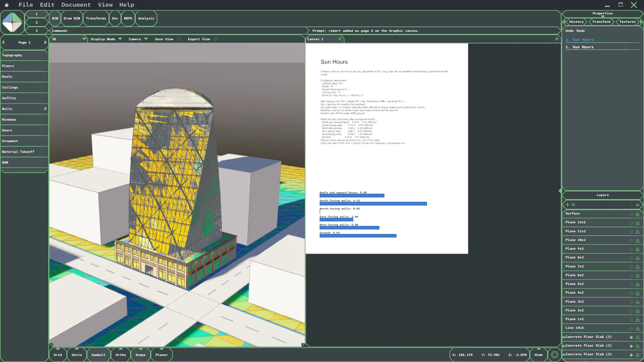Click the app logo icon in the corner
This screenshot has height=362, width=644.
point(12,22)
